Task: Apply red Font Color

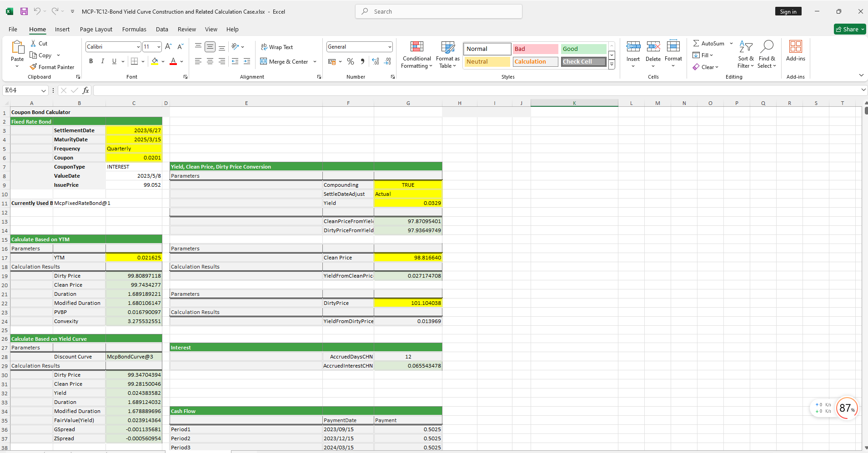Action: [x=173, y=61]
